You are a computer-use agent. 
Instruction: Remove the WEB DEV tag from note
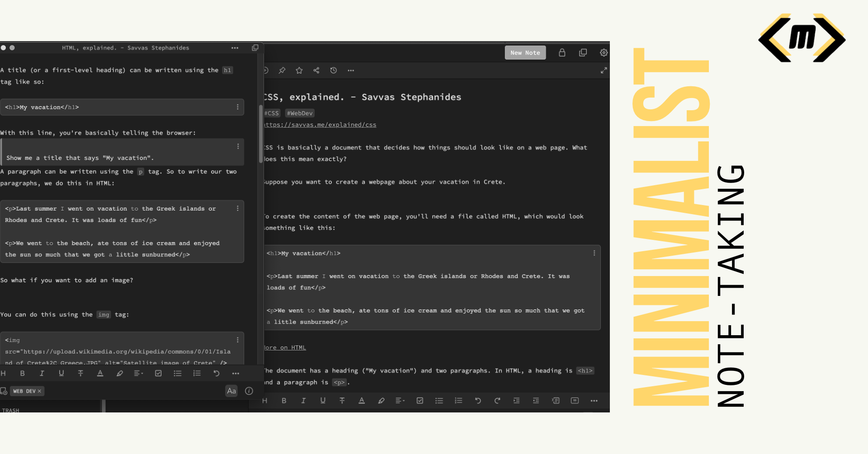(x=39, y=391)
